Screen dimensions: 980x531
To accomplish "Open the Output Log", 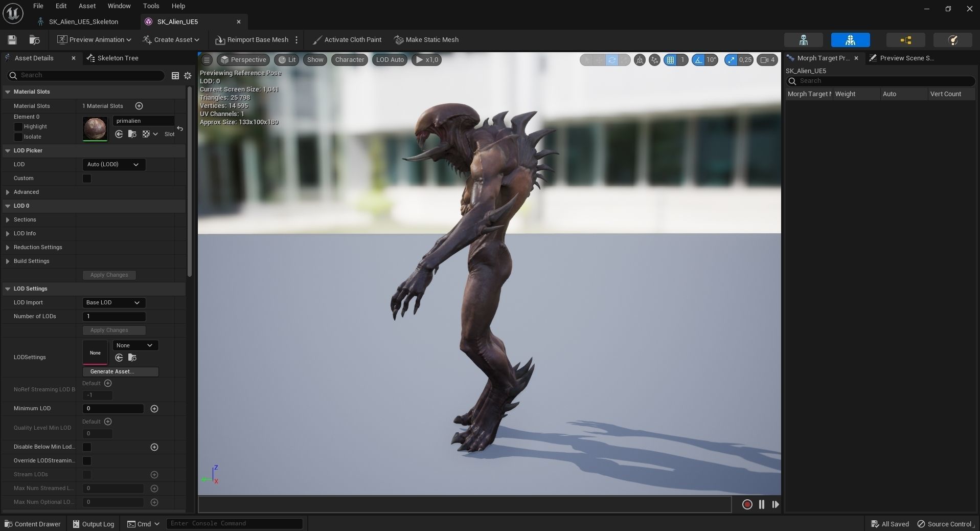I will click(93, 524).
